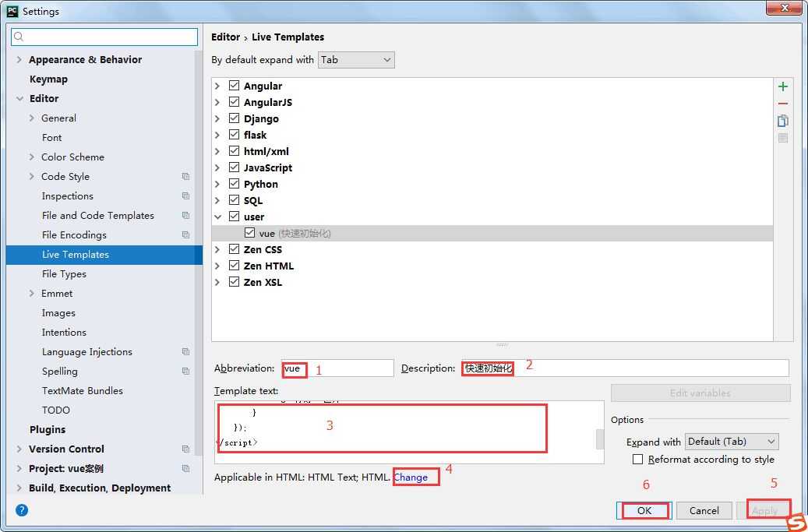Open the Expand with Default (Tab) dropdown
This screenshot has width=808, height=532.
(731, 442)
